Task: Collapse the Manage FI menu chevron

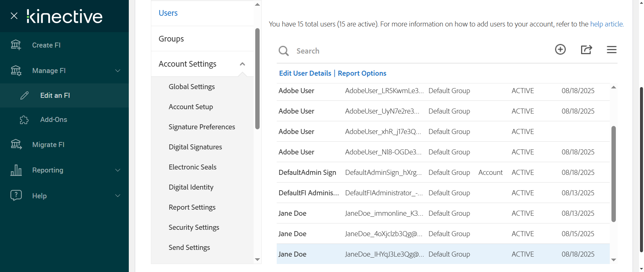Action: coord(118,71)
